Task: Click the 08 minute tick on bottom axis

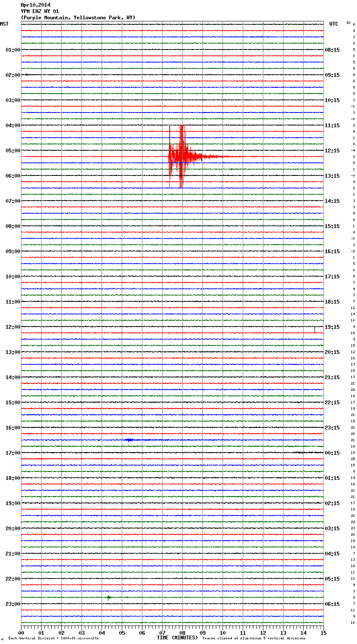Action: [182, 633]
